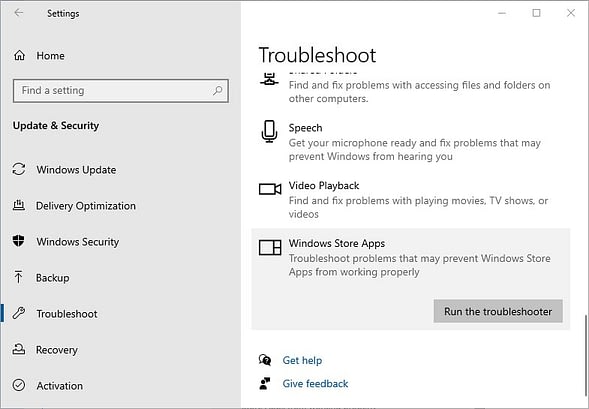Image resolution: width=589 pixels, height=409 pixels.
Task: Minimize the Settings window
Action: click(502, 13)
